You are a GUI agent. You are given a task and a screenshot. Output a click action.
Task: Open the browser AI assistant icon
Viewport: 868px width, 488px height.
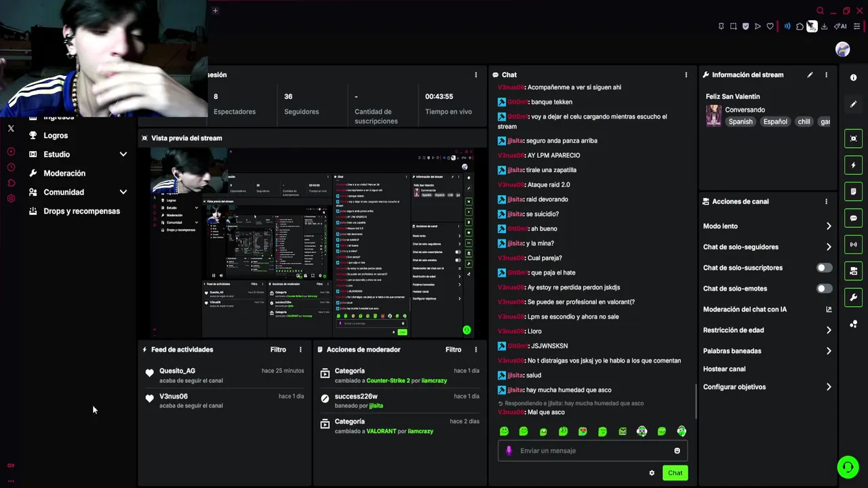[840, 26]
